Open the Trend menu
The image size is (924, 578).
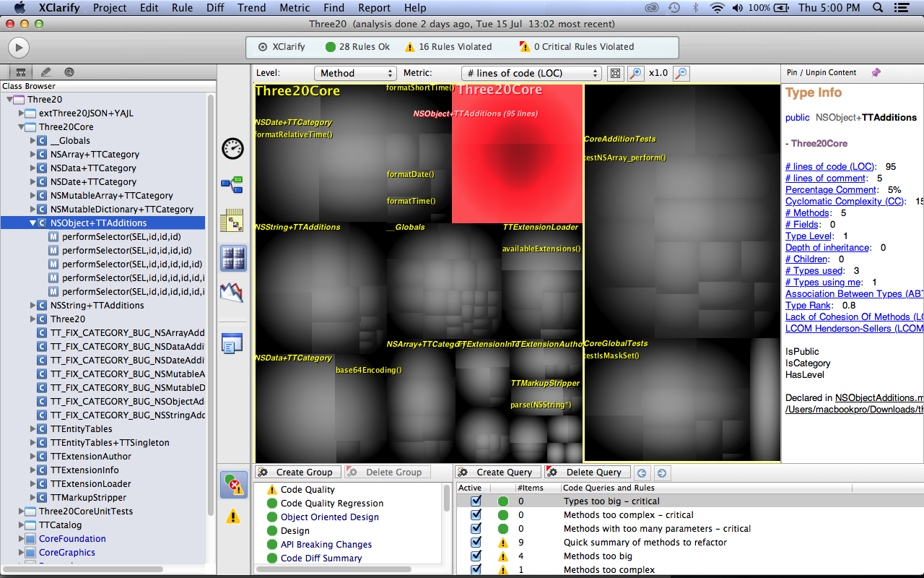click(x=251, y=8)
